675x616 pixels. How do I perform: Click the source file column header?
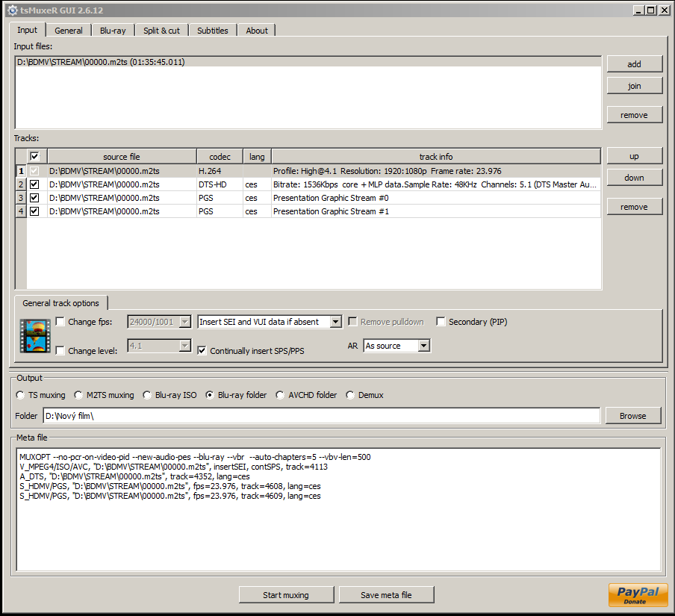tap(122, 156)
